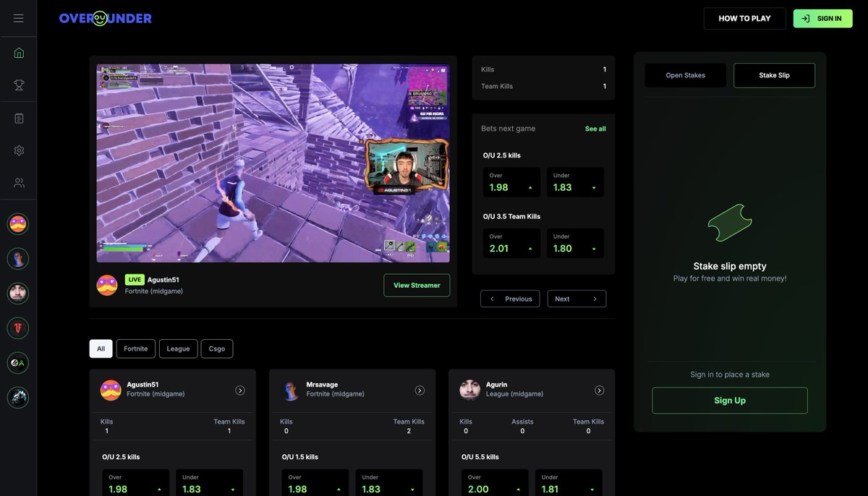Image resolution: width=868 pixels, height=496 pixels.
Task: Select the red T logo avatar in sidebar
Action: tap(18, 328)
